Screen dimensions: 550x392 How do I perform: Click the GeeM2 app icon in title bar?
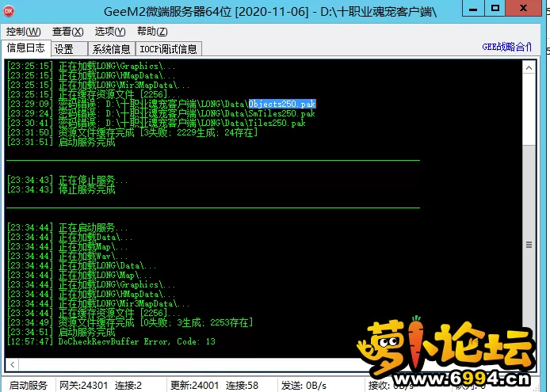click(9, 11)
